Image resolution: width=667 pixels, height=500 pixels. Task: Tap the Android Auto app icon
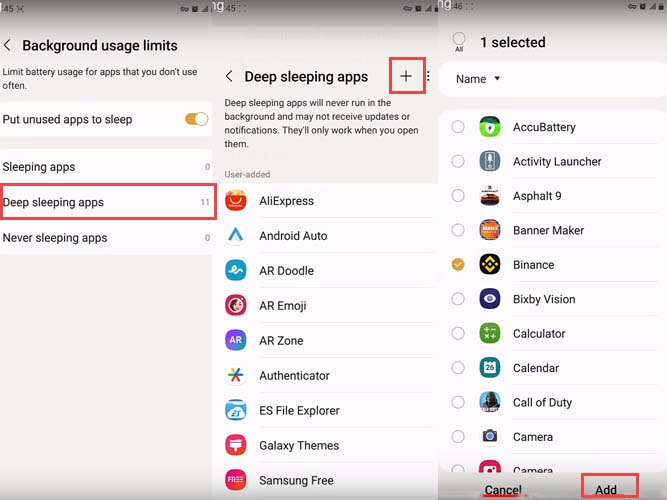click(x=236, y=235)
